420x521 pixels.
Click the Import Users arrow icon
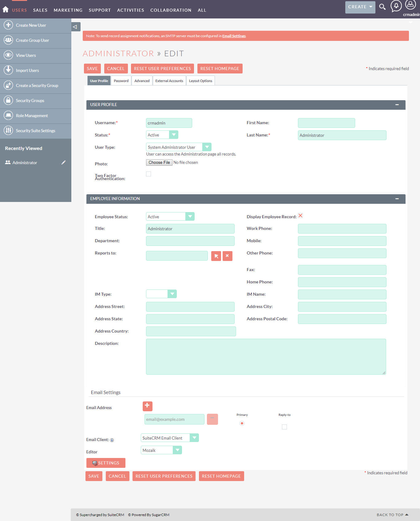[8, 70]
